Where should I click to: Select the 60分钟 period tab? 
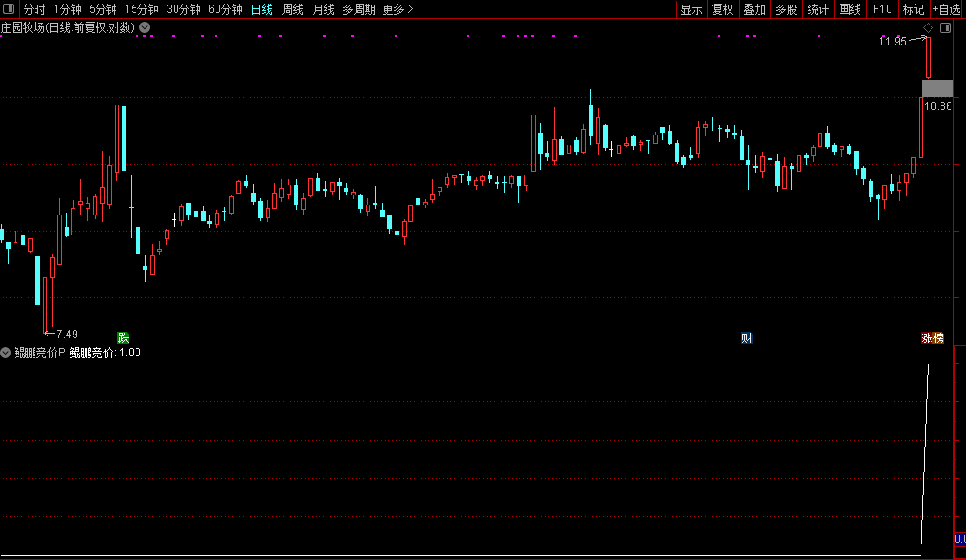tap(226, 9)
